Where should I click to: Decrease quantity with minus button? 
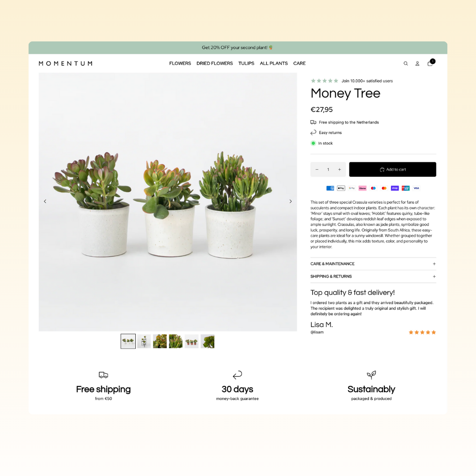pyautogui.click(x=317, y=169)
